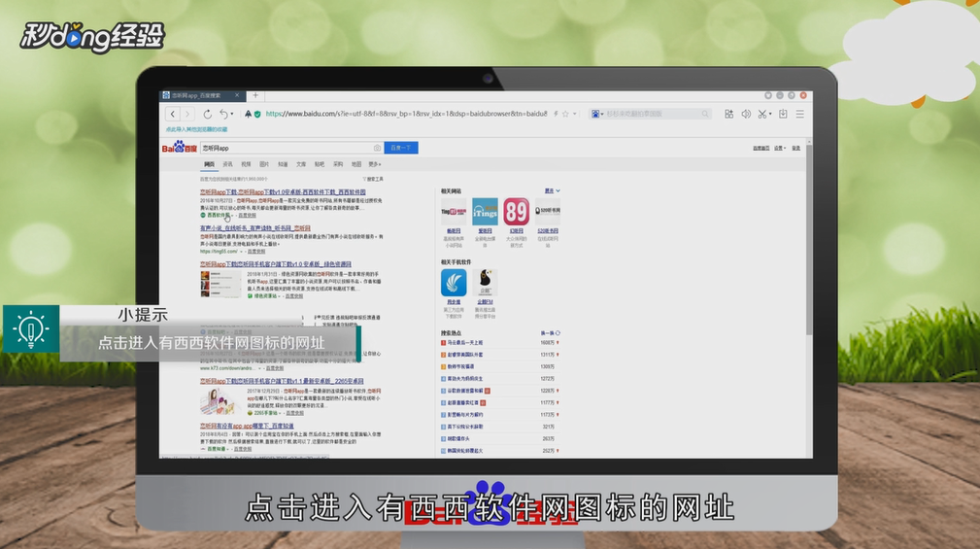
Task: Switch to the 贴吧 tab
Action: [x=320, y=164]
